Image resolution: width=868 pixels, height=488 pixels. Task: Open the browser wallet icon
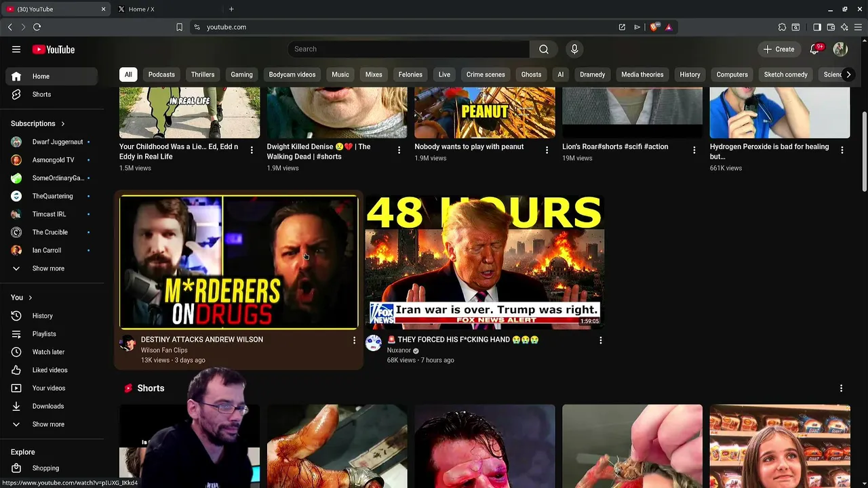[831, 27]
